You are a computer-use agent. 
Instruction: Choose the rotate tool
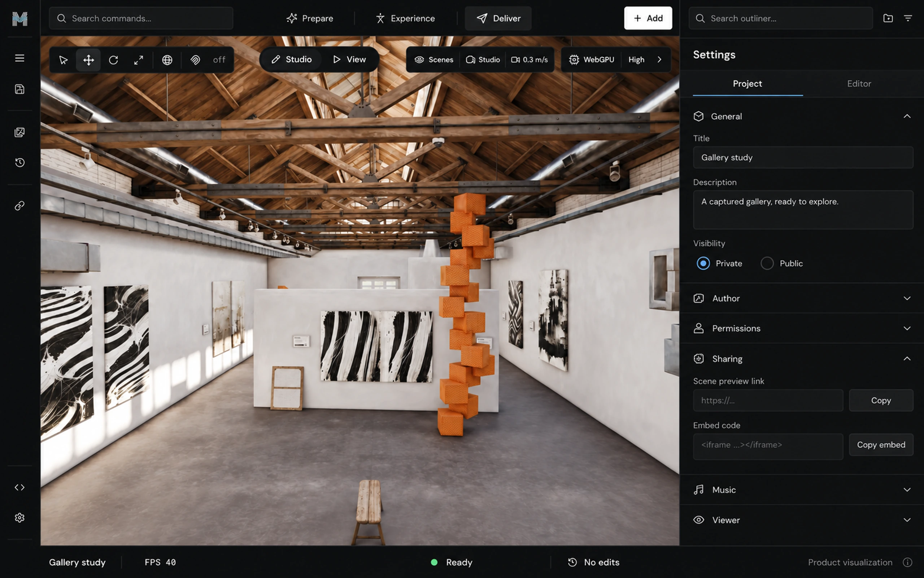pos(113,60)
